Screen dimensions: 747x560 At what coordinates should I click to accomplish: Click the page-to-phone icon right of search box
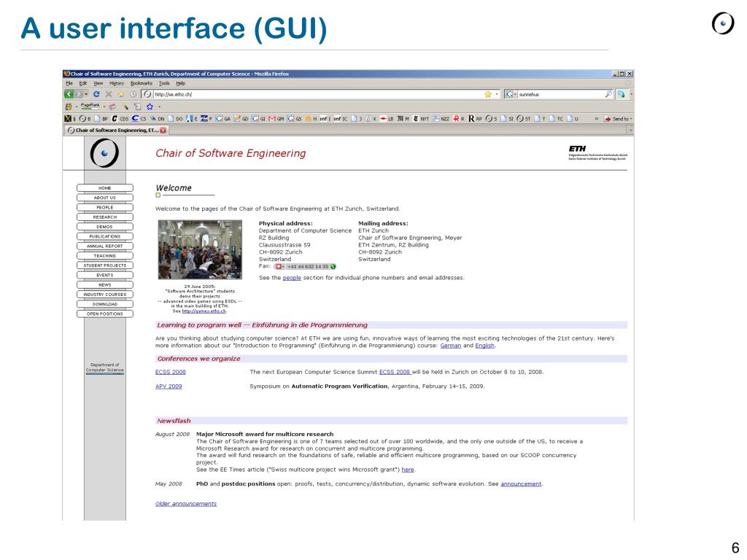622,94
